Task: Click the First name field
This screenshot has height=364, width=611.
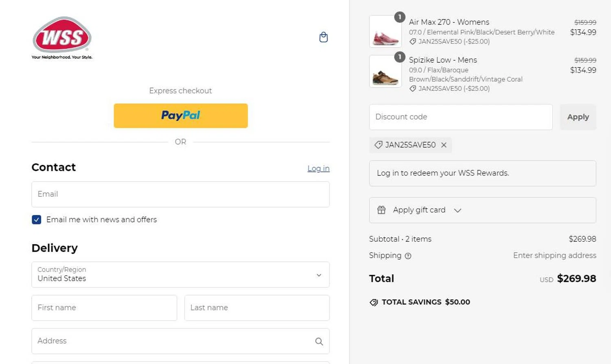Action: (x=104, y=308)
